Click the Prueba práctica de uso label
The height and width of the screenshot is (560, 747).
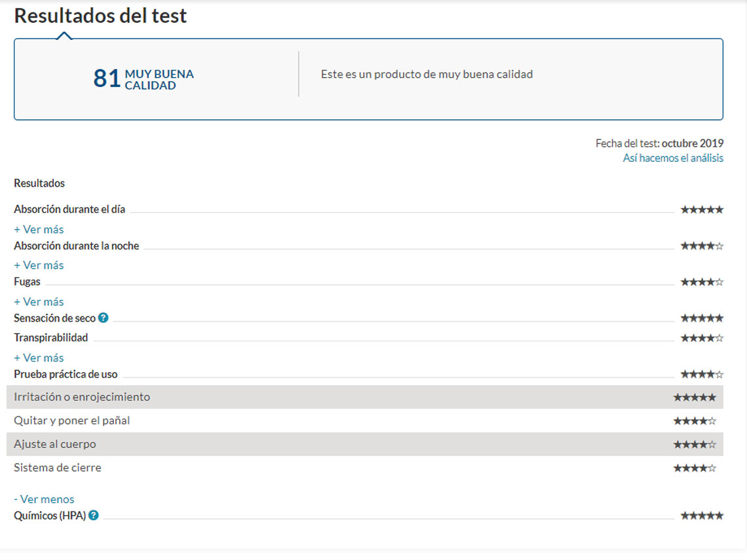click(x=66, y=375)
